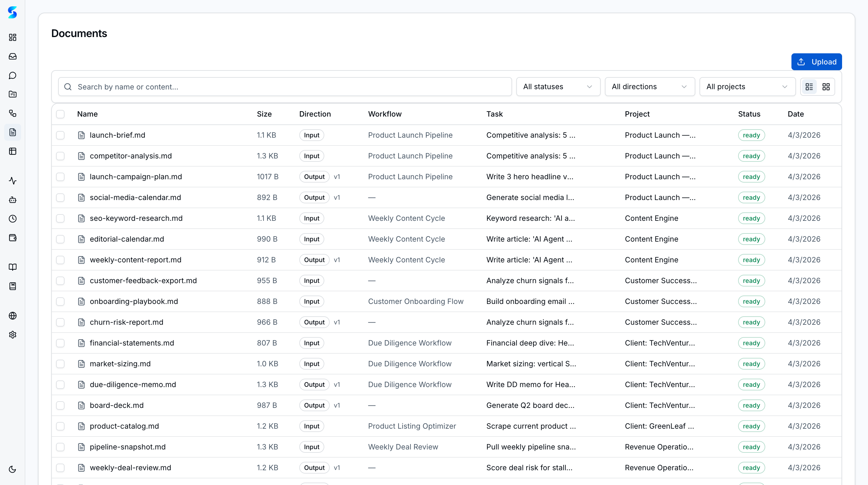Click the activity pulse icon in sidebar

point(12,181)
